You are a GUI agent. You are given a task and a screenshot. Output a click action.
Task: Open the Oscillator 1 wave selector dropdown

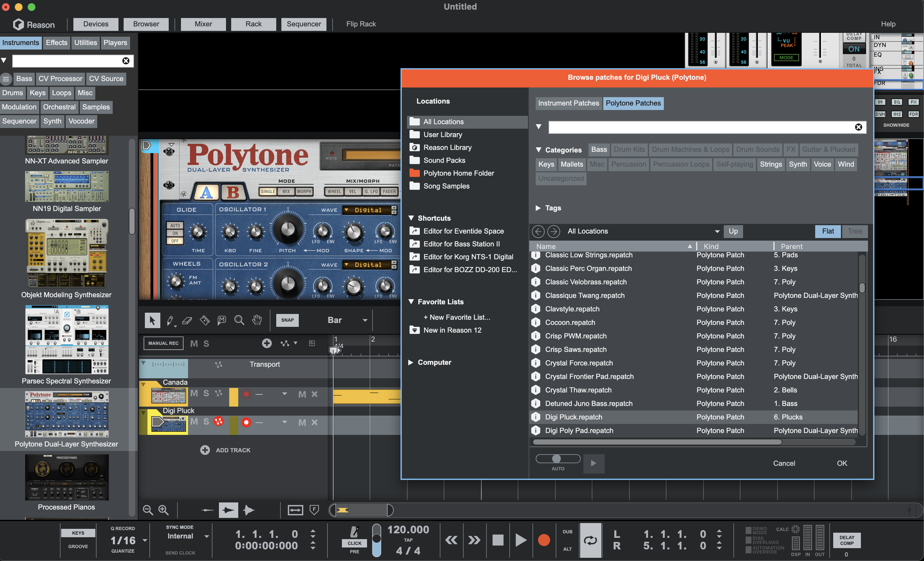366,210
